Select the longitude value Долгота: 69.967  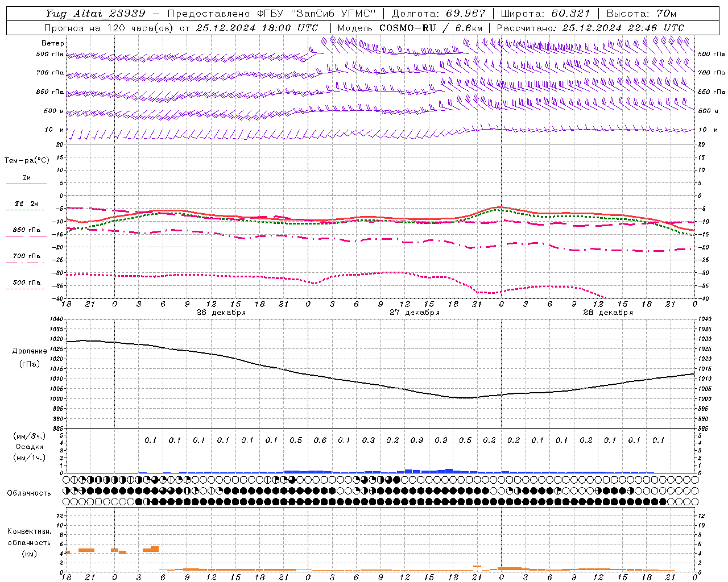[x=439, y=14]
